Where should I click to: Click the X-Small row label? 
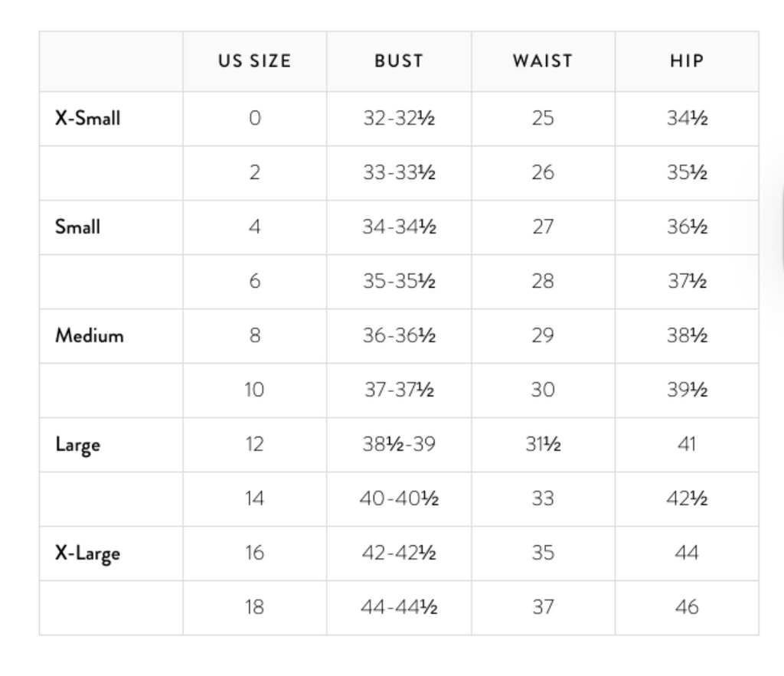coord(87,119)
